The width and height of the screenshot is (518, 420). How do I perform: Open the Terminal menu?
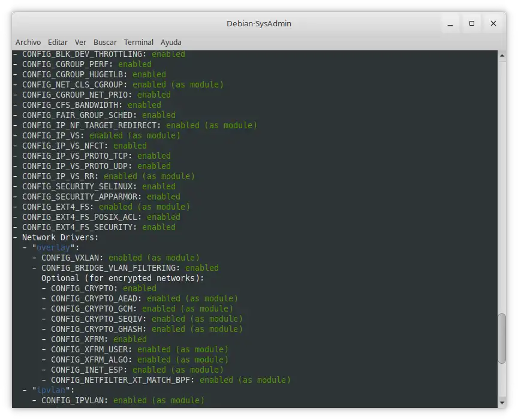coord(138,43)
